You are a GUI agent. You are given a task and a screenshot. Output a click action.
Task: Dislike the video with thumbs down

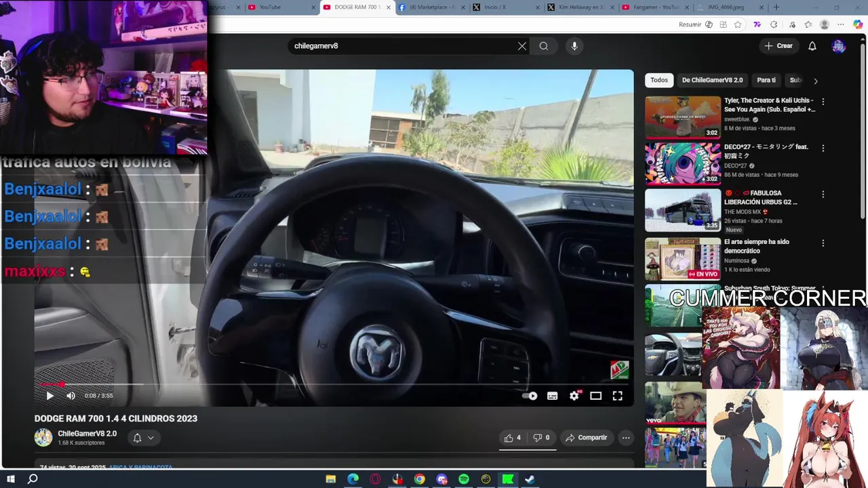(541, 438)
